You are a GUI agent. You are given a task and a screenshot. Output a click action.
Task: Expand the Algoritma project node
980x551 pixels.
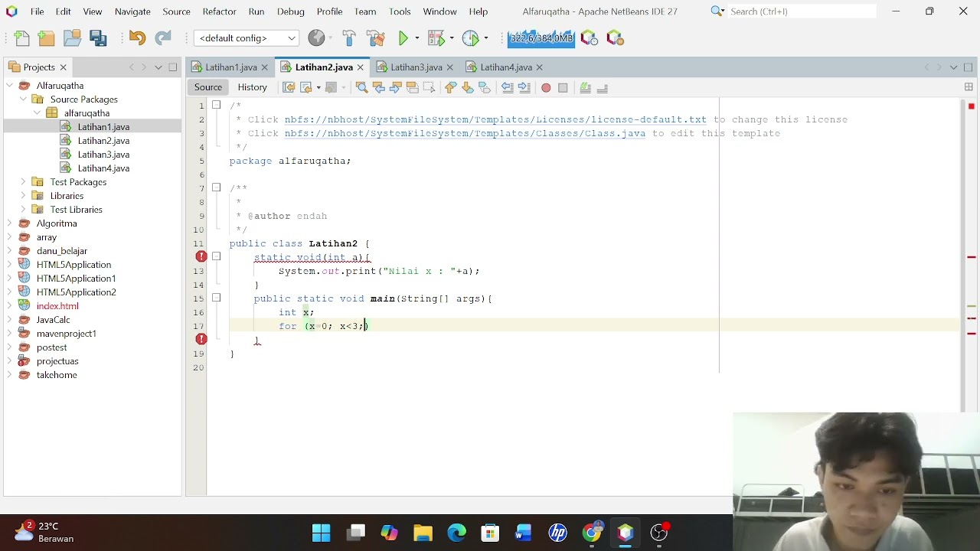pos(9,223)
